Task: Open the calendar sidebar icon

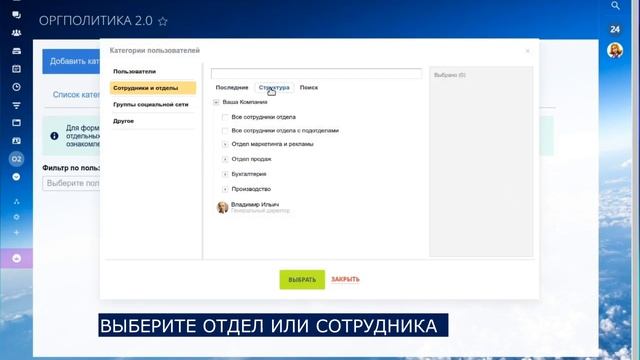Action: [x=16, y=69]
